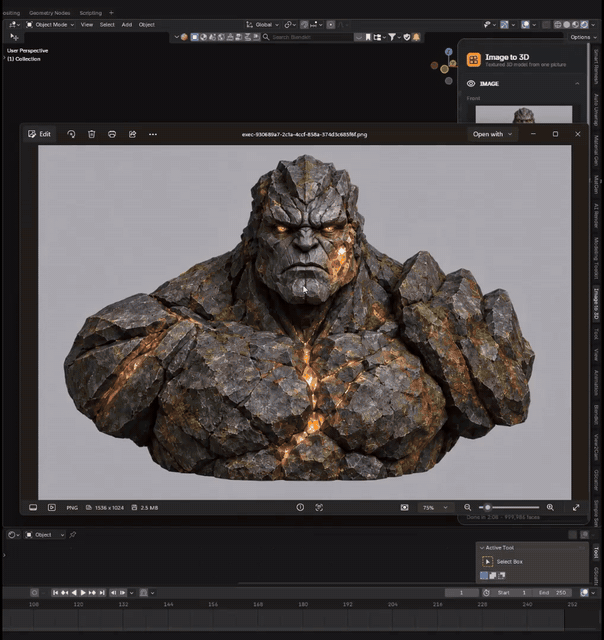Toggle proportional editing in Blender header
Screen dimensions: 604x640
click(331, 24)
